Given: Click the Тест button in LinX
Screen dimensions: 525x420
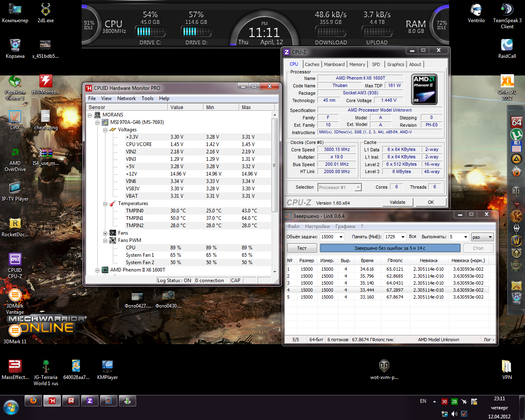Looking at the screenshot, I should point(302,248).
